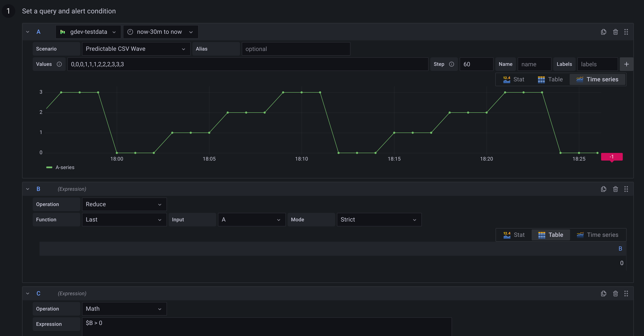Collapse query A section with chevron
Viewport: 644px width, 336px height.
pos(28,32)
